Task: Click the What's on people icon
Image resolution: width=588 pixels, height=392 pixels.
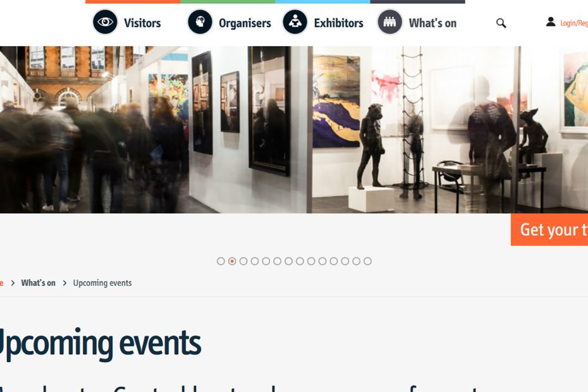Action: [x=389, y=22]
